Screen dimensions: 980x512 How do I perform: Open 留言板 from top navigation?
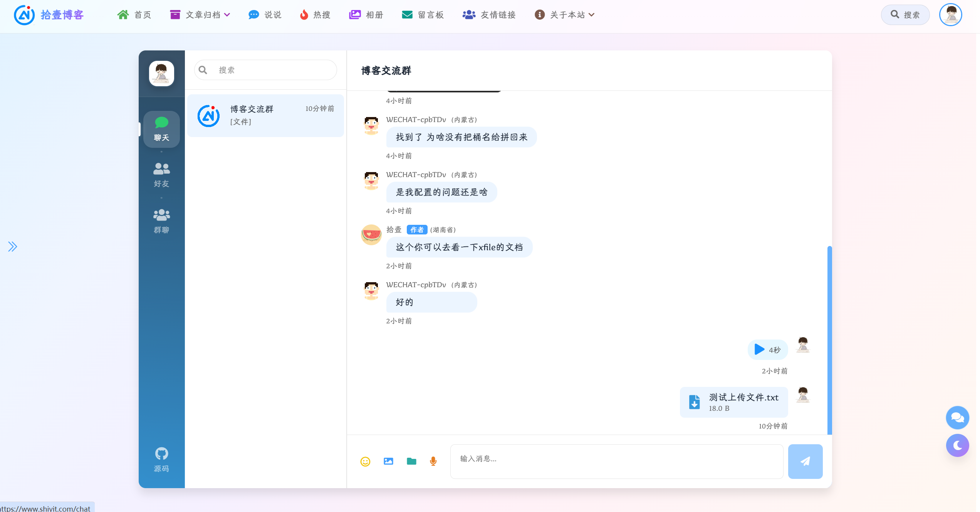(423, 15)
